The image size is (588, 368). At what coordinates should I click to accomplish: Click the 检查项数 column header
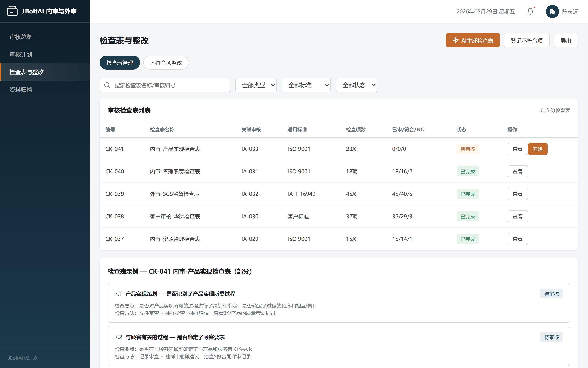click(x=356, y=129)
